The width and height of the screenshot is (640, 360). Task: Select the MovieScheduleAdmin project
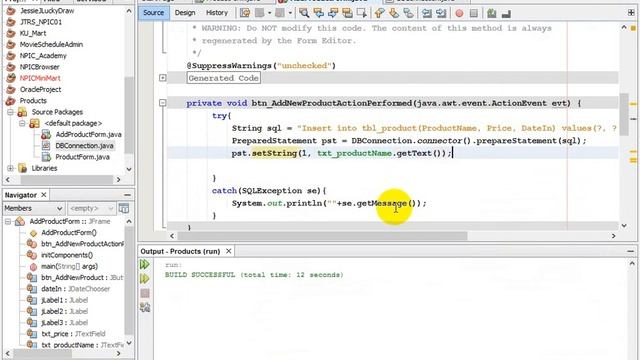click(51, 44)
